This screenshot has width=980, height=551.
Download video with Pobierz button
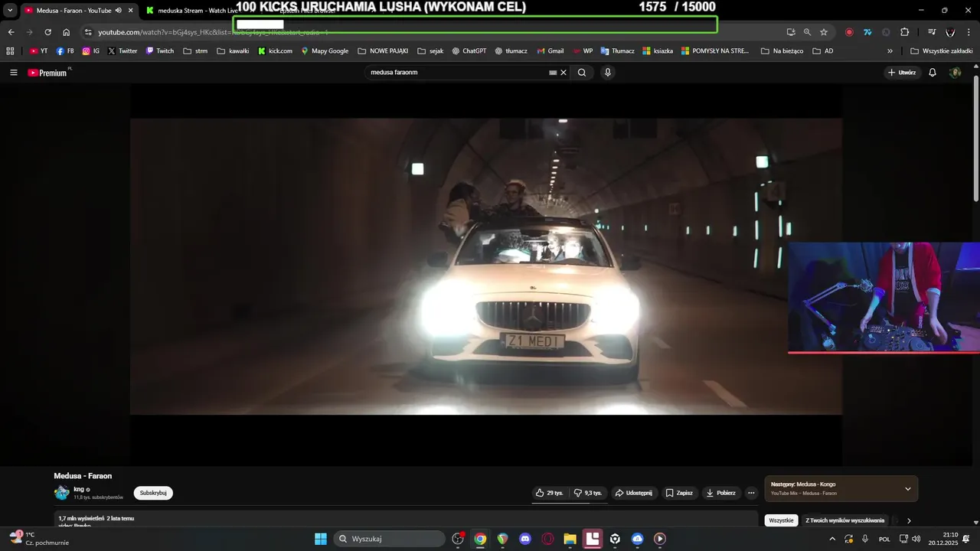721,493
